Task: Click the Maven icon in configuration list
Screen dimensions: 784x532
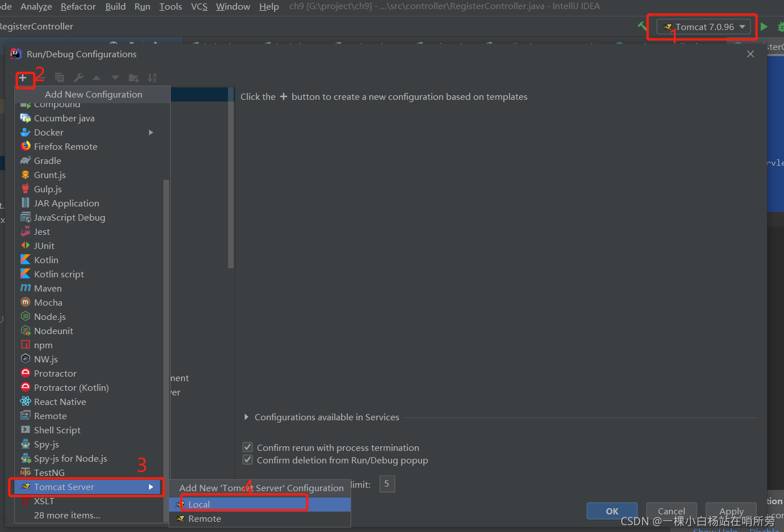Action: coord(26,288)
